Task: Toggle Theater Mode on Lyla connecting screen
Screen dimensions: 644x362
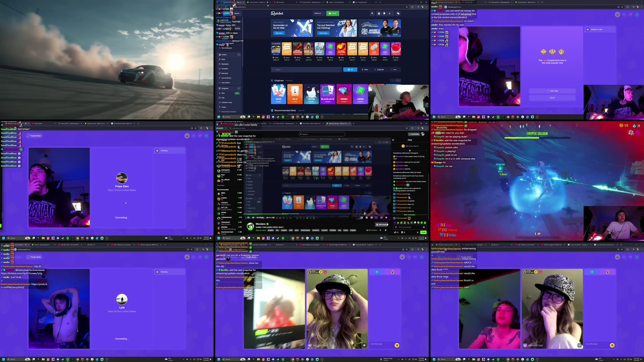Action: pyautogui.click(x=35, y=257)
